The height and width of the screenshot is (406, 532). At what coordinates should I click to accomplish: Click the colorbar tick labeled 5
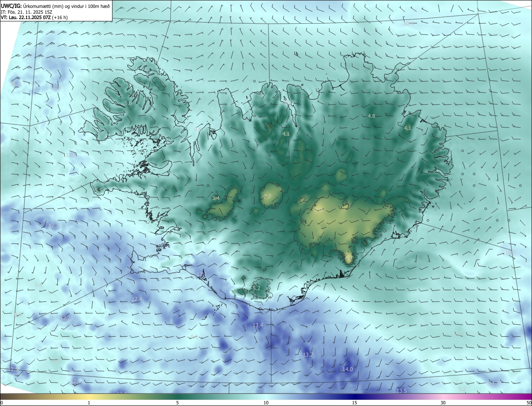(x=177, y=403)
